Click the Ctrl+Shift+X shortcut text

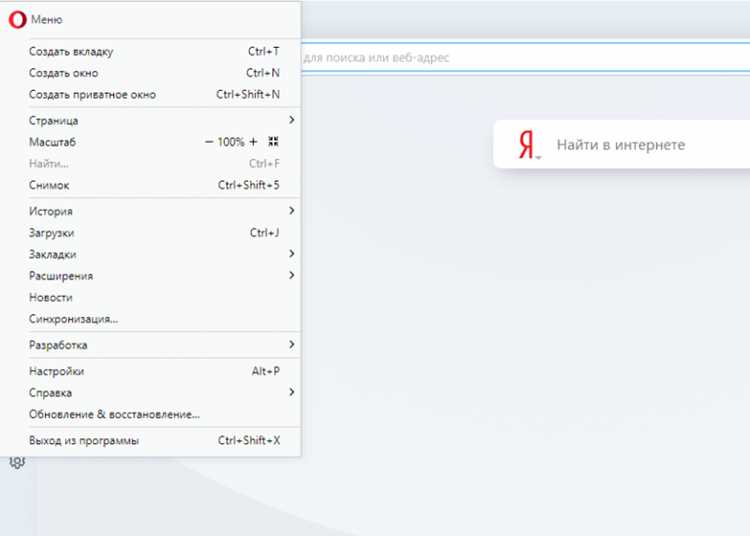click(249, 440)
